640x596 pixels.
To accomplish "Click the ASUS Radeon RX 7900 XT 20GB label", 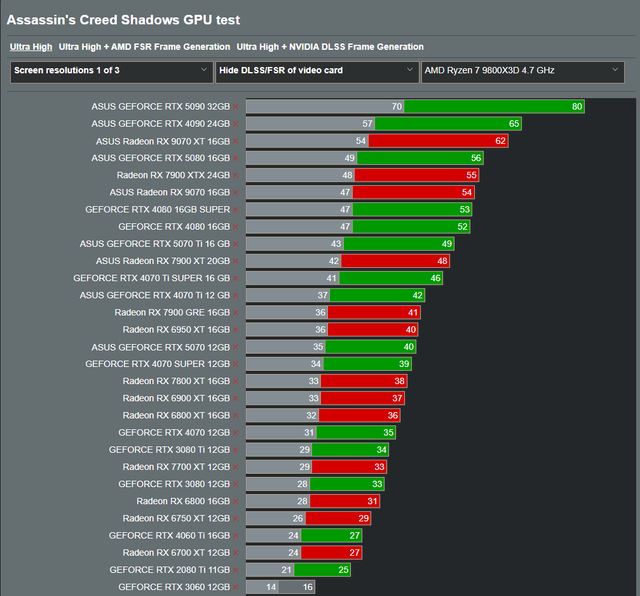I will [x=163, y=261].
